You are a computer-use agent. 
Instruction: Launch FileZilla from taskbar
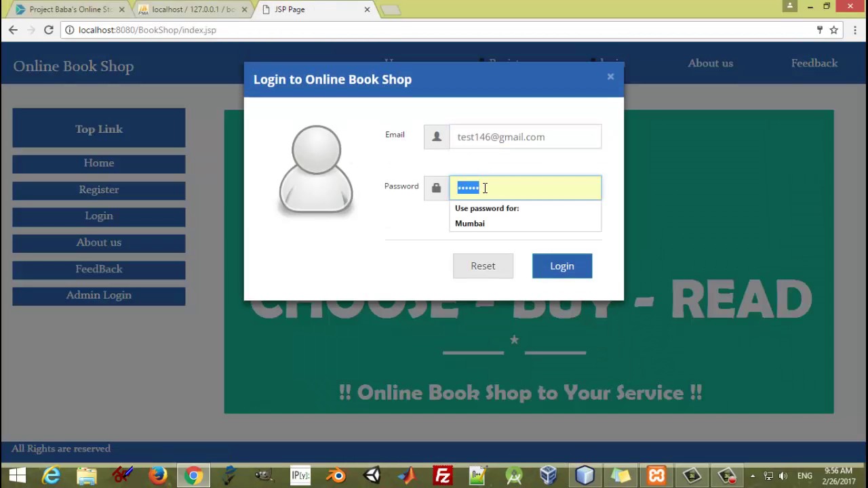[x=443, y=476]
